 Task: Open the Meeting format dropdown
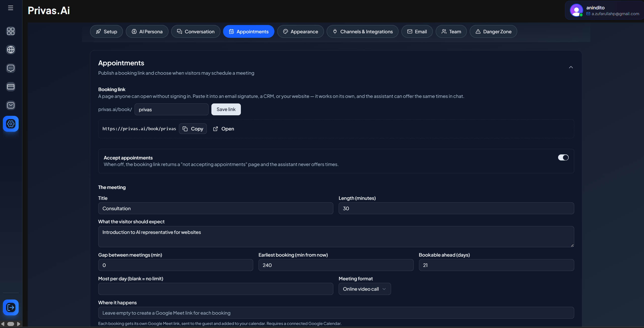(365, 289)
